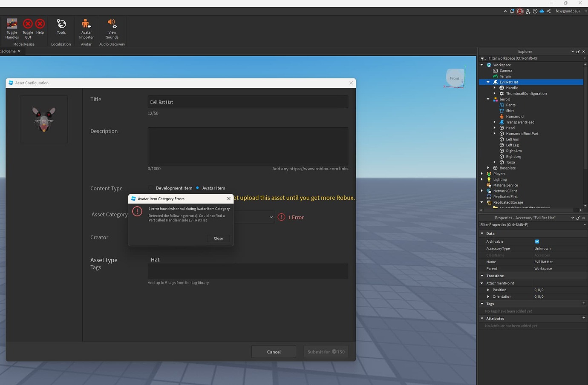Viewport: 588px width, 385px height.
Task: Select the Shirt item in Explorer
Action: point(510,111)
